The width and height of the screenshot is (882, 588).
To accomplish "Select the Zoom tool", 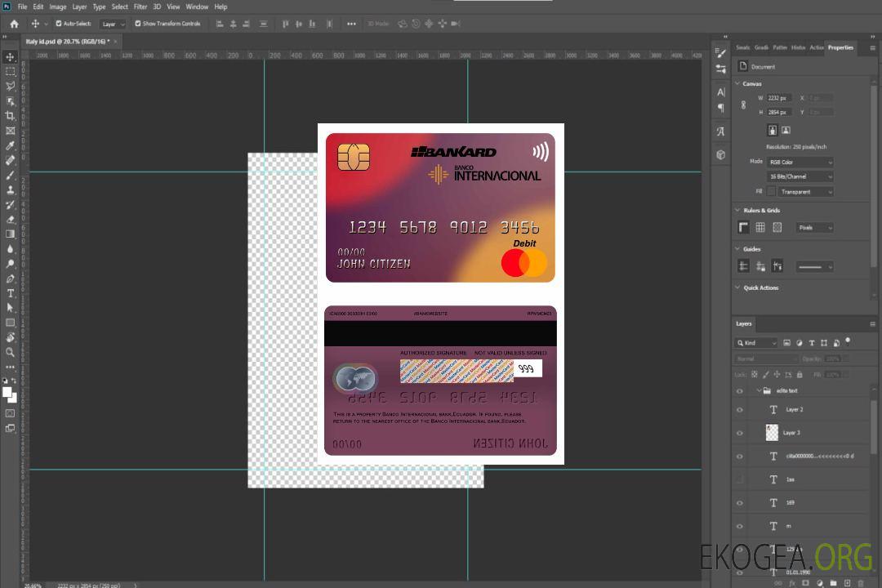I will click(10, 352).
